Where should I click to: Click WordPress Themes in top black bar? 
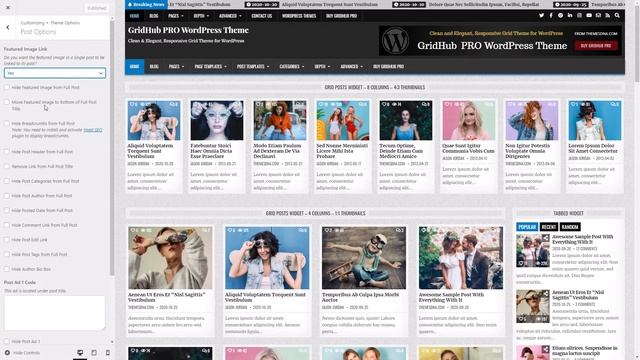tap(299, 16)
